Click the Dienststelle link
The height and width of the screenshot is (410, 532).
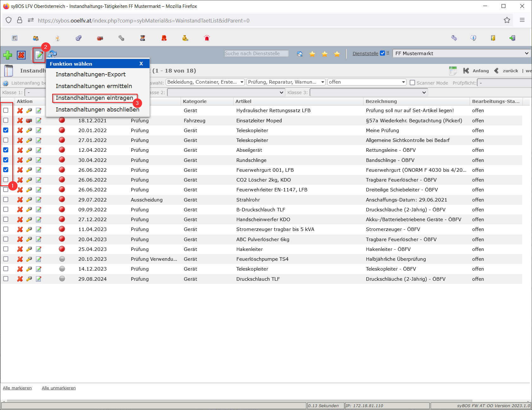(x=365, y=54)
